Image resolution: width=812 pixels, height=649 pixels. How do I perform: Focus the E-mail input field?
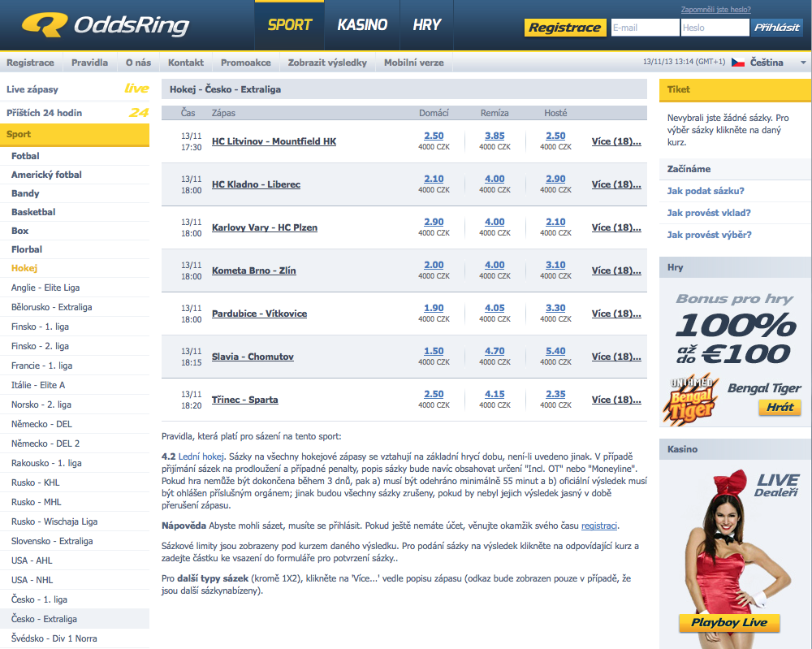pyautogui.click(x=644, y=28)
